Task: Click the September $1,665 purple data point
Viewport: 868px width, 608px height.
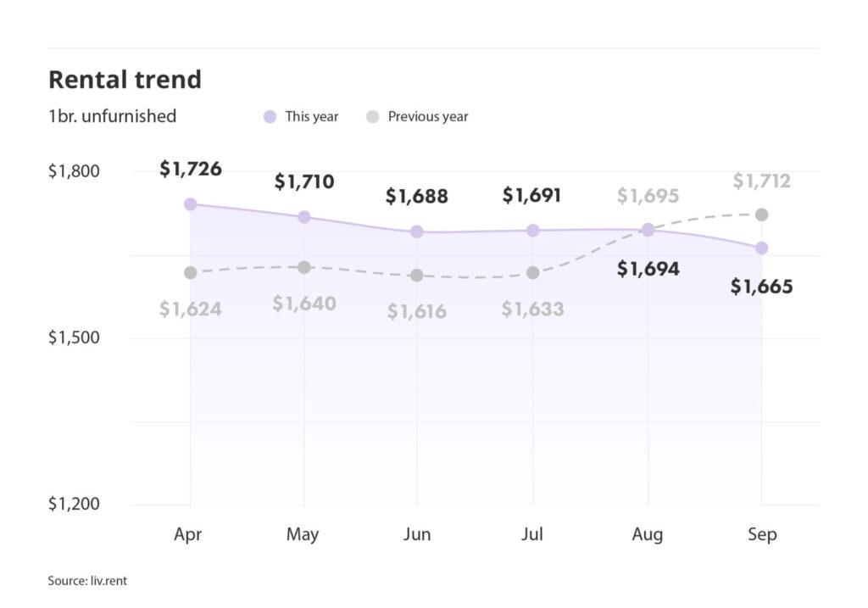Action: point(762,248)
